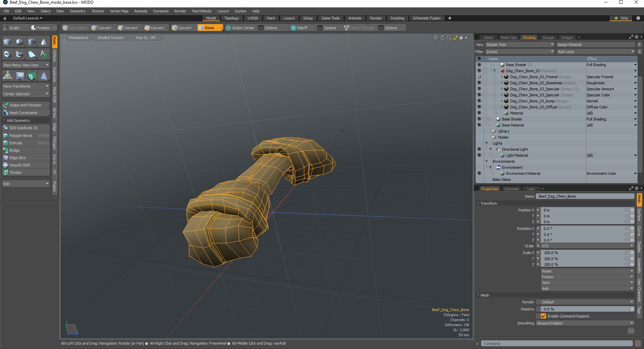
Task: Switch to the Deform vertical tab
Action: point(55,56)
